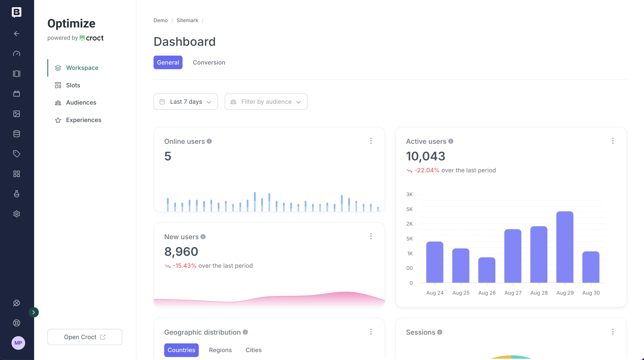
Task: Open Active users card options menu
Action: point(612,141)
